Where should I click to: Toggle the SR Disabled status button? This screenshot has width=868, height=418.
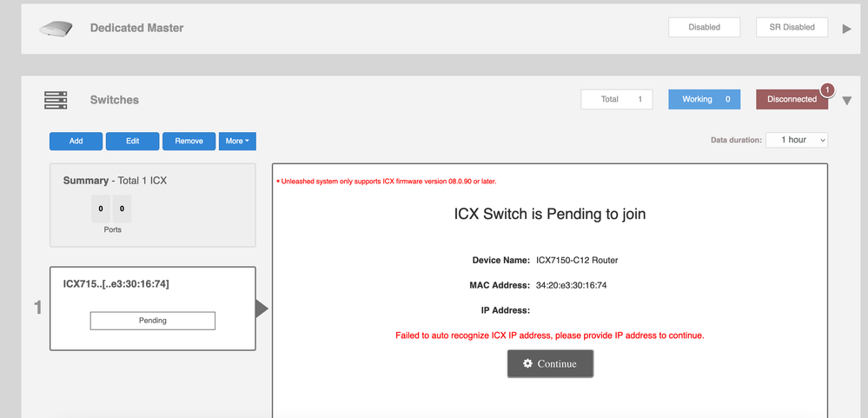click(x=792, y=27)
